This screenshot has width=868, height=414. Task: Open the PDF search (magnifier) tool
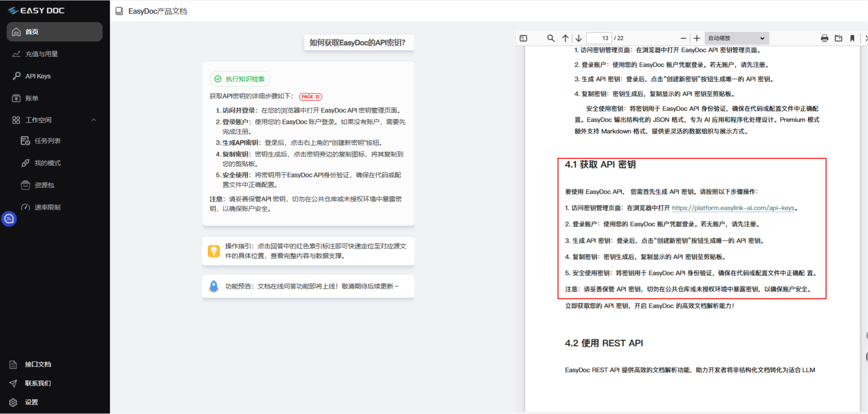pyautogui.click(x=551, y=38)
